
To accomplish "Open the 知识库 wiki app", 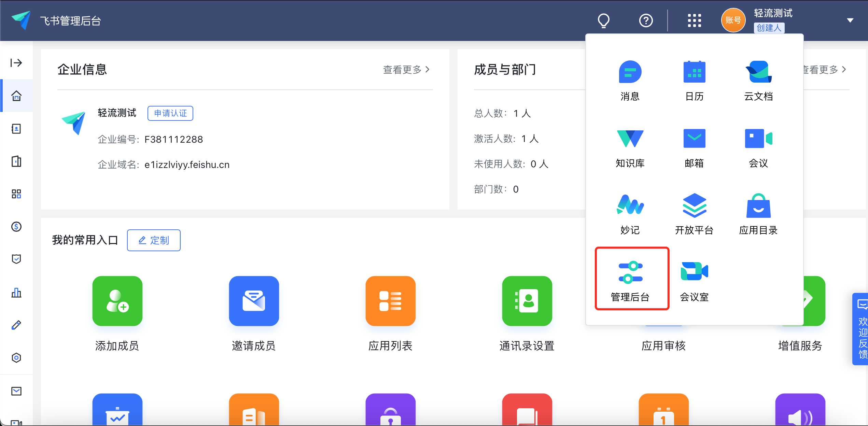I will pos(630,148).
